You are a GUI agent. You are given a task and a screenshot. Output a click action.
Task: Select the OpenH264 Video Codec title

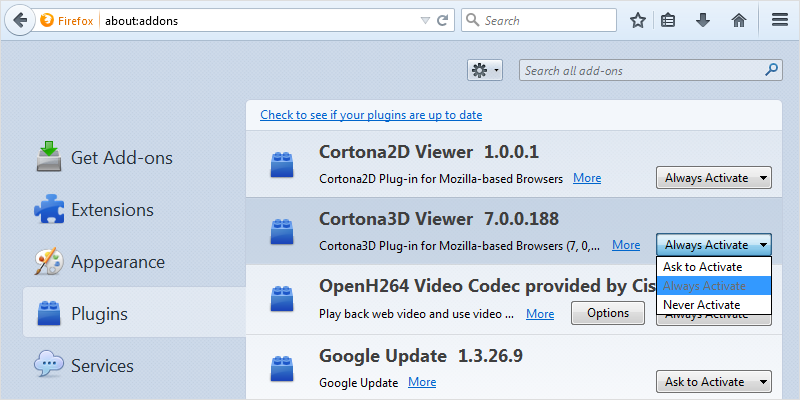pyautogui.click(x=487, y=286)
